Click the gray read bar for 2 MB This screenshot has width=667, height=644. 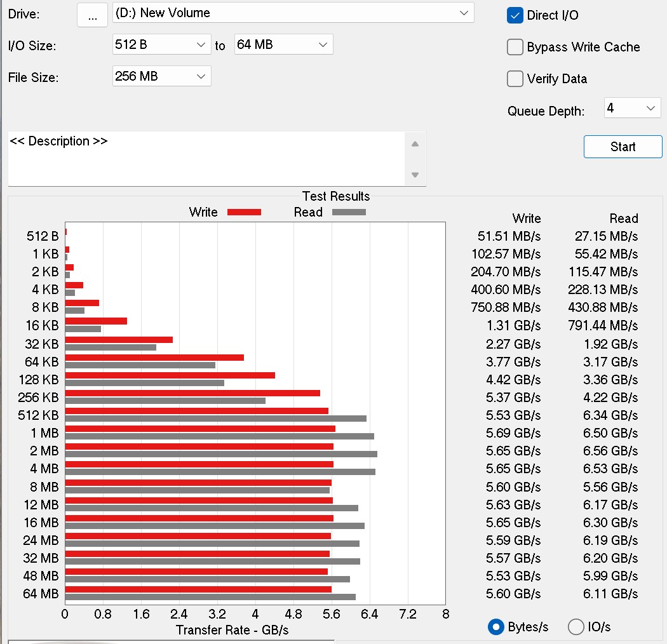pos(221,454)
